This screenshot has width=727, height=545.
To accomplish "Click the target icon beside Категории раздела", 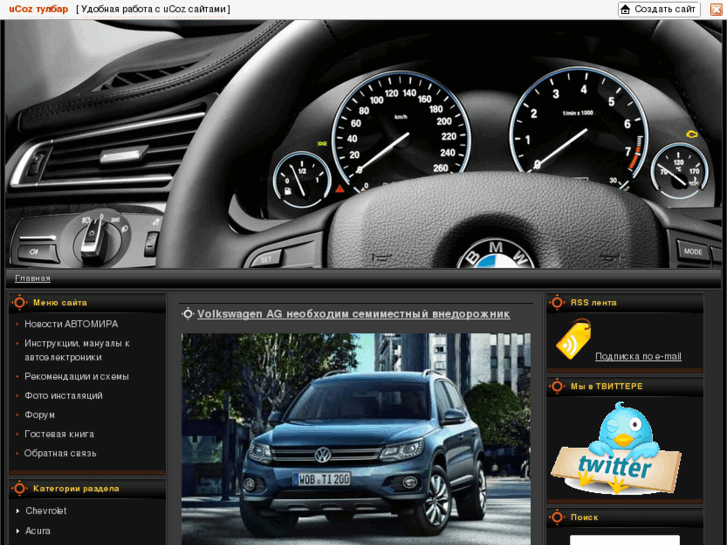I will [x=19, y=488].
